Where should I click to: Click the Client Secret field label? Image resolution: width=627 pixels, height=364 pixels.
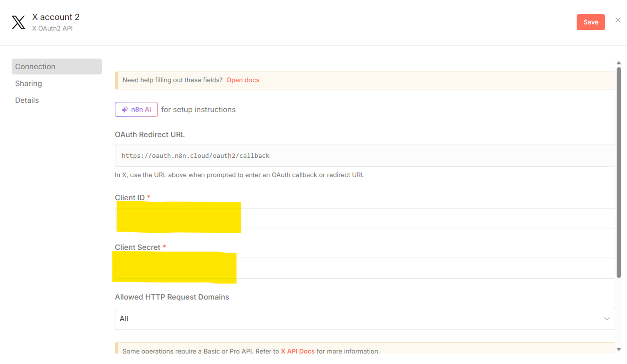[x=138, y=247]
